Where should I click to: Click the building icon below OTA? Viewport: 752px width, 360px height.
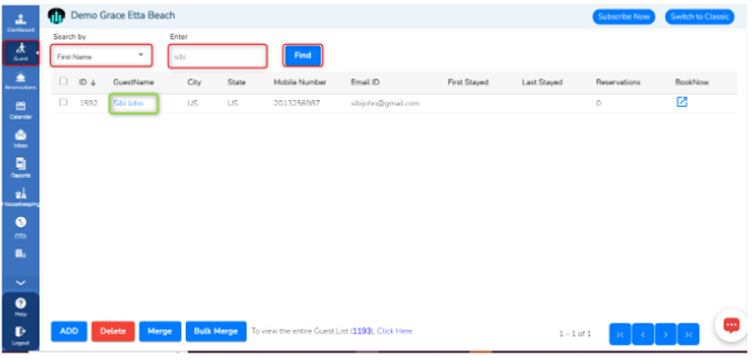[x=20, y=254]
